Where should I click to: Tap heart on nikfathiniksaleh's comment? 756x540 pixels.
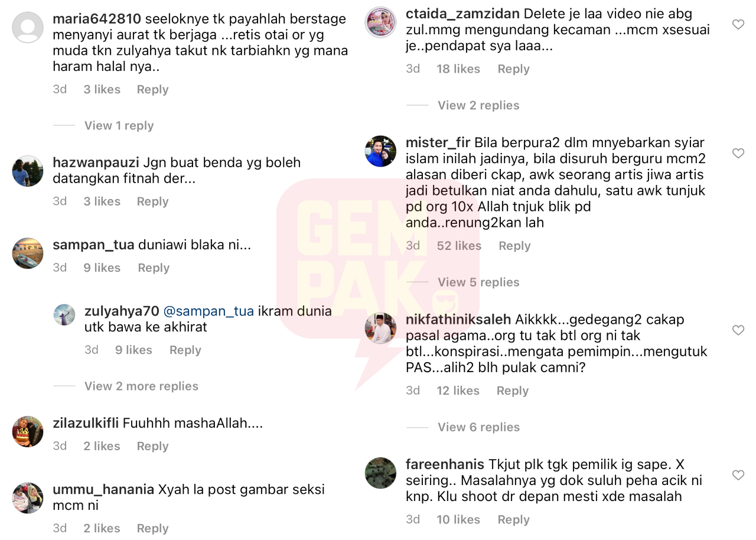pos(738,330)
